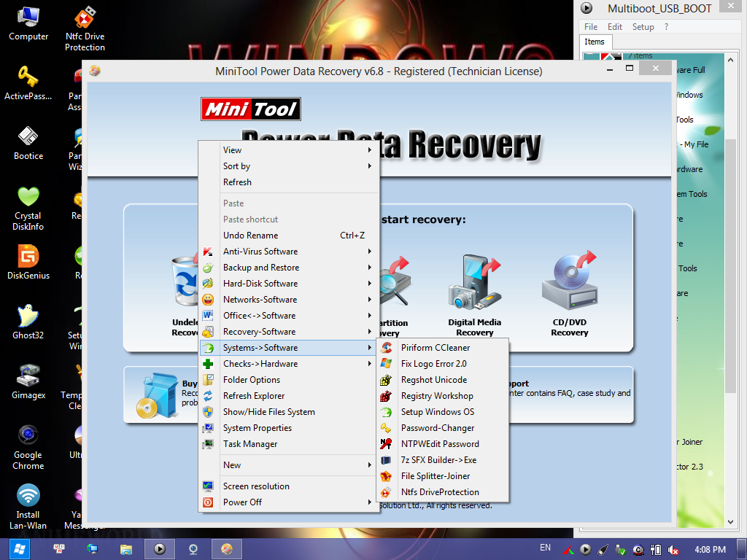Image resolution: width=747 pixels, height=560 pixels.
Task: Select Show/Hide Files System entry
Action: coord(289,412)
